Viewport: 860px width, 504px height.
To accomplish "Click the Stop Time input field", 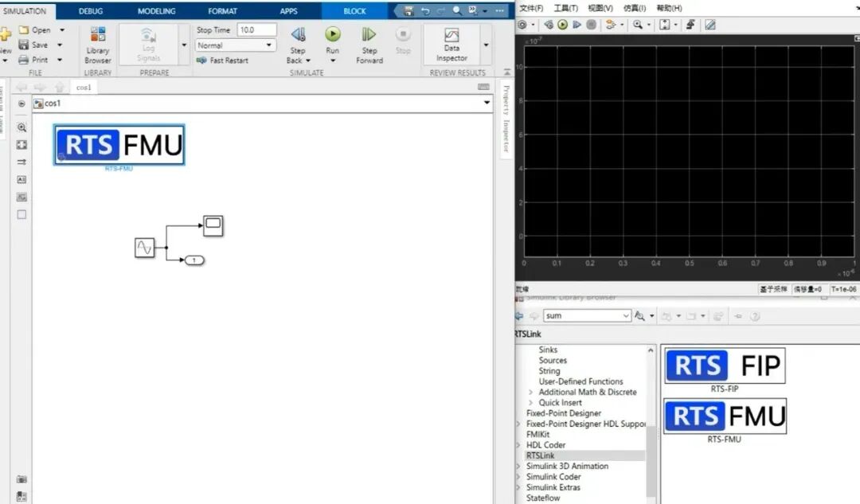I will click(x=256, y=29).
